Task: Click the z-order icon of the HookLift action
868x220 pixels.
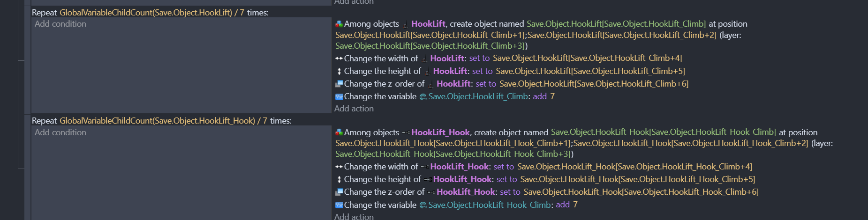Action: tap(339, 84)
